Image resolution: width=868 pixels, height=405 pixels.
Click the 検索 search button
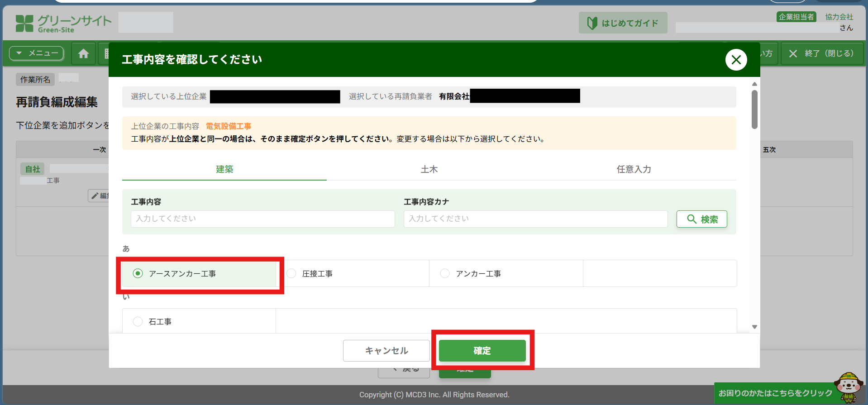[x=701, y=219]
